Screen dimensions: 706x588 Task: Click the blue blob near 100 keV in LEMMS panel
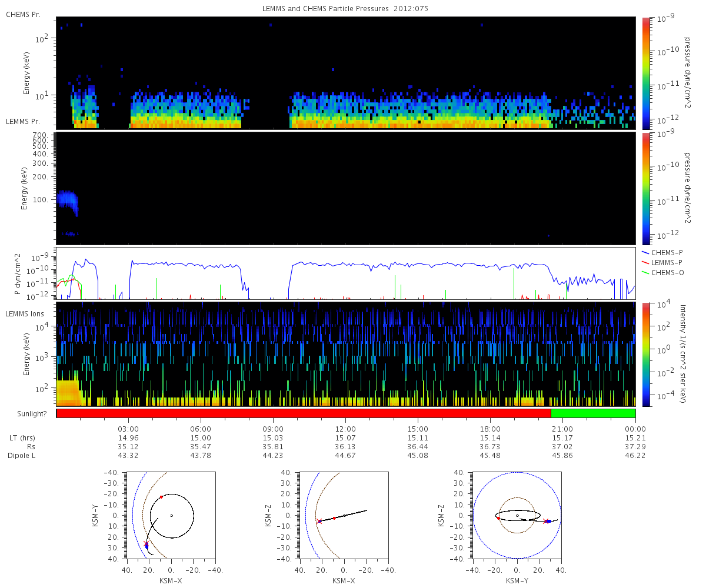[x=68, y=201]
